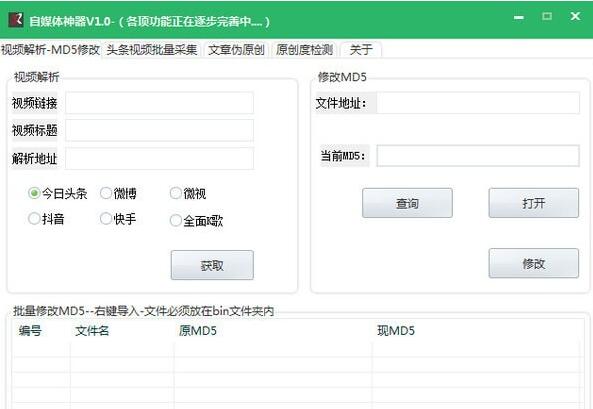Focus the 当前MD5 text box

point(478,156)
